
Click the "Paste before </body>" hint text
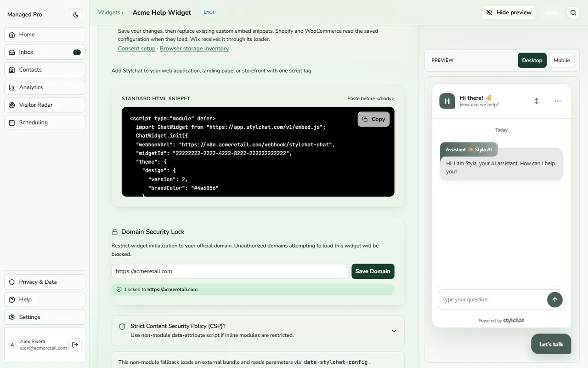coord(371,98)
